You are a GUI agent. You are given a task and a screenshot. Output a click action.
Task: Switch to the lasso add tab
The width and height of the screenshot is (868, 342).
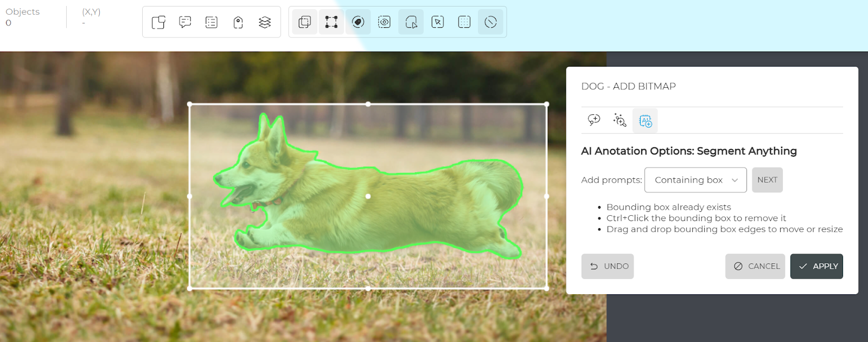point(594,120)
